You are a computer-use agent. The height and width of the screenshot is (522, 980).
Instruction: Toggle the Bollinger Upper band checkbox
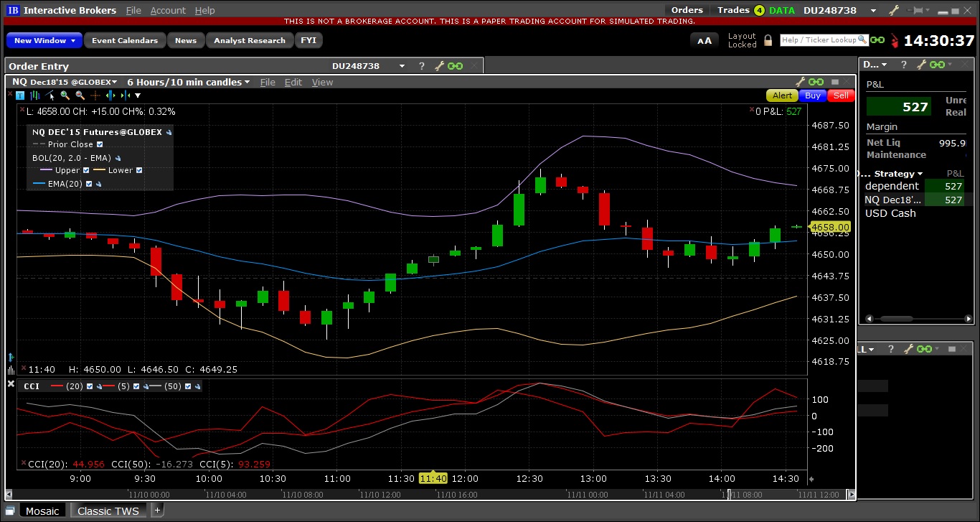click(x=86, y=170)
